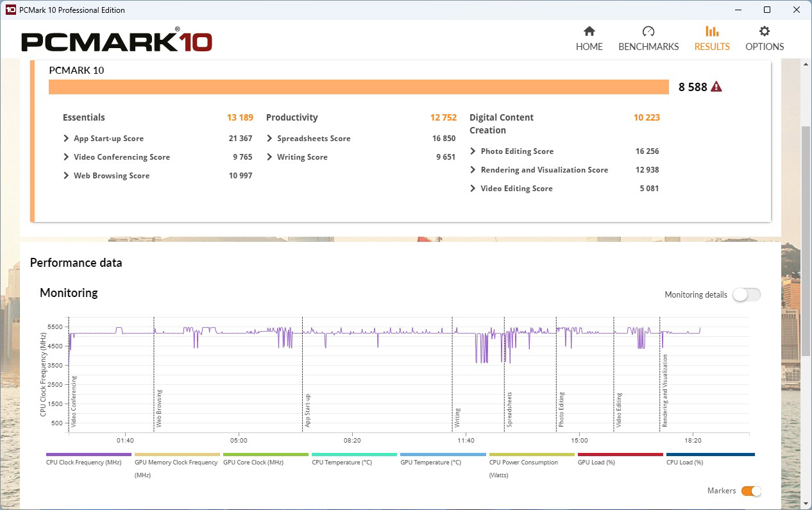Click the Photo Editing chart marker

click(561, 409)
